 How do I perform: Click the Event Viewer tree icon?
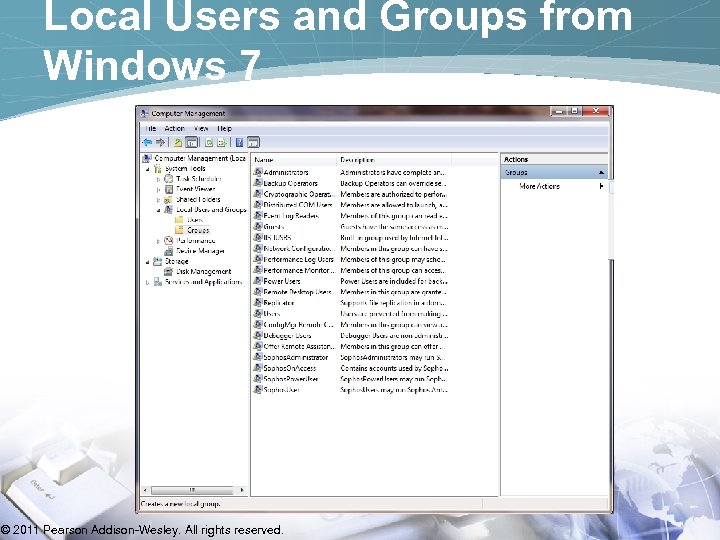pyautogui.click(x=169, y=189)
